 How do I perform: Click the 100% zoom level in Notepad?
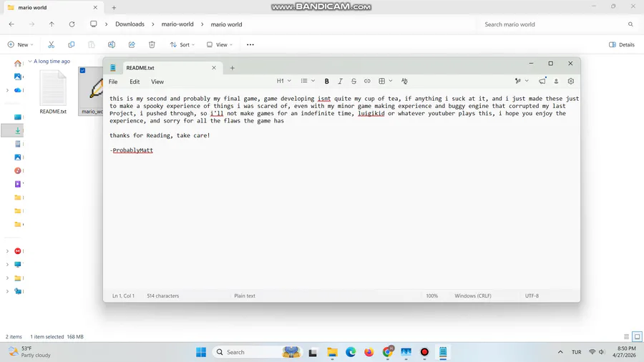[x=431, y=296]
